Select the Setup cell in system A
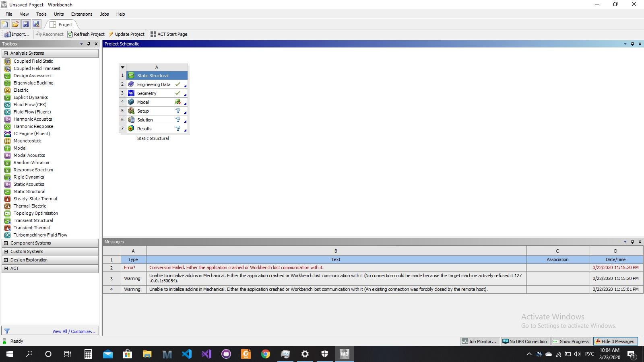This screenshot has height=362, width=644. click(157, 111)
